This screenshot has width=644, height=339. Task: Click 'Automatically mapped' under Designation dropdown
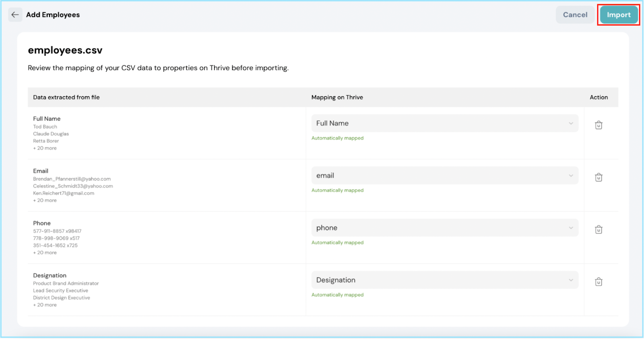(338, 295)
